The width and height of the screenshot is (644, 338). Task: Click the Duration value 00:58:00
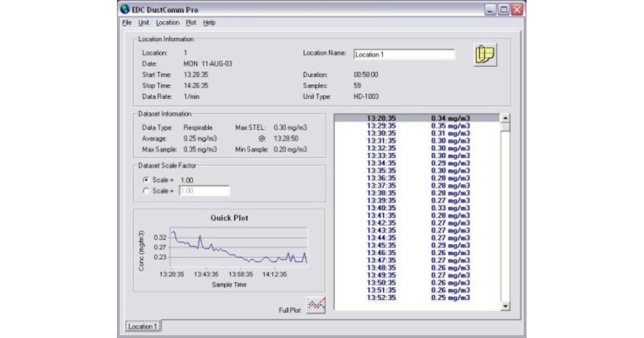(366, 75)
